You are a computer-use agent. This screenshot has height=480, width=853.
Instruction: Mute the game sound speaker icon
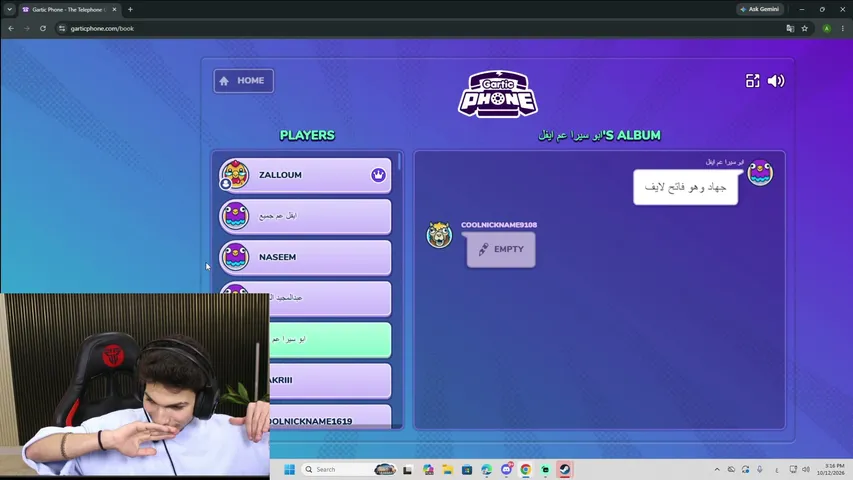[776, 81]
